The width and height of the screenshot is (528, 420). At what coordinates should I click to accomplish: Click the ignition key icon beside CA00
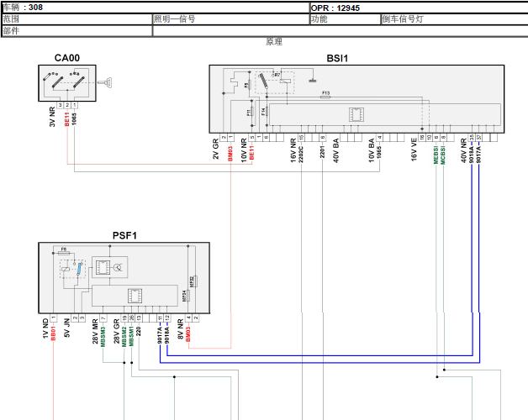pos(107,82)
